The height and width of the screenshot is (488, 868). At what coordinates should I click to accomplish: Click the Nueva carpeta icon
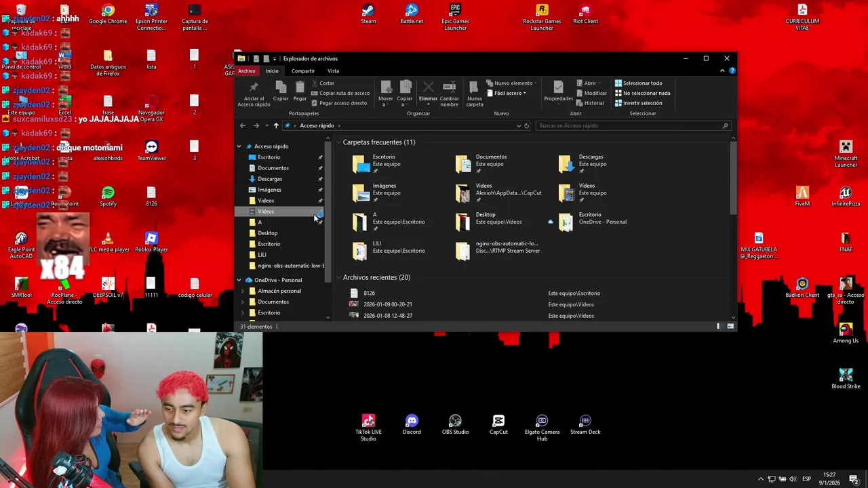click(475, 87)
